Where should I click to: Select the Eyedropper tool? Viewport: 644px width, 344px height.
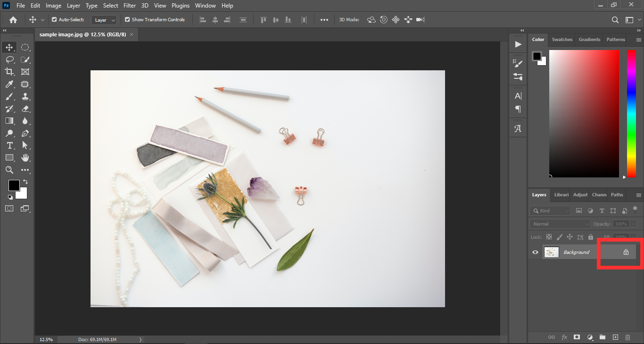[9, 84]
